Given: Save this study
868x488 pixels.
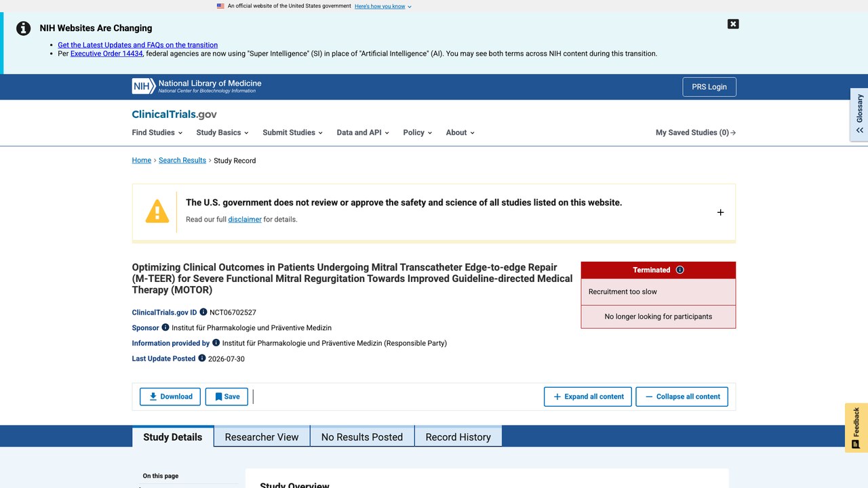Looking at the screenshot, I should (x=227, y=396).
